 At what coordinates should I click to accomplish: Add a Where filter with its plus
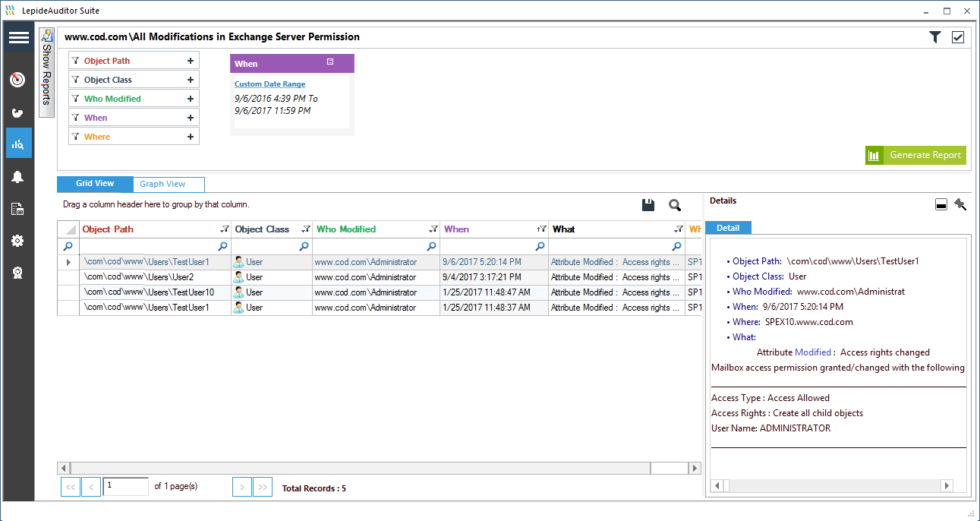coord(191,137)
